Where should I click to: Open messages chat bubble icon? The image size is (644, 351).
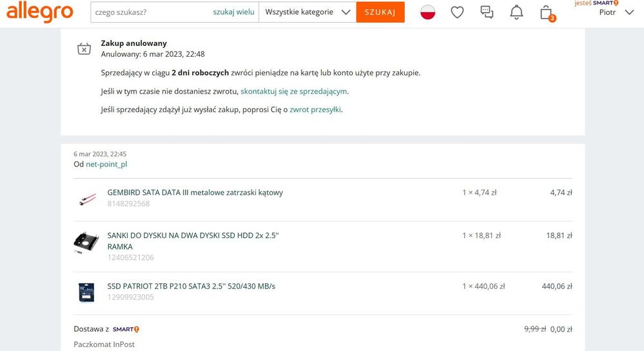click(487, 12)
